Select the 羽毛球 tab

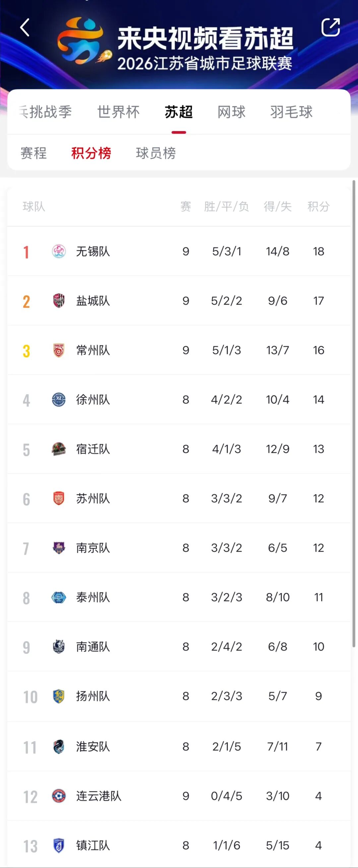[291, 112]
